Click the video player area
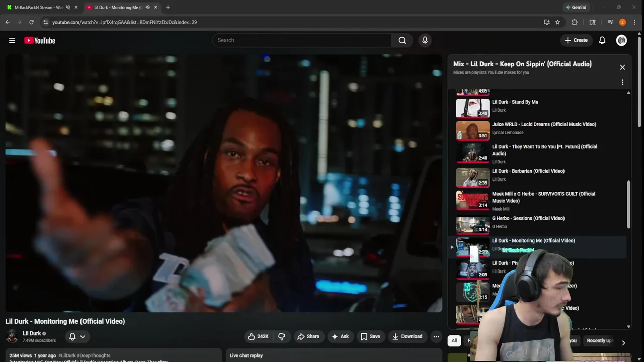Viewport: 644px width, 362px height. coord(224,183)
